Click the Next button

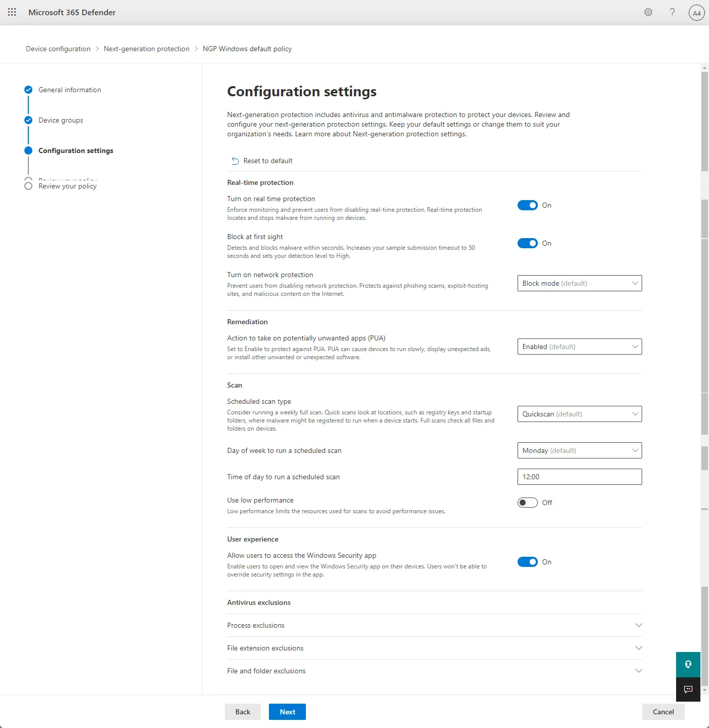287,712
